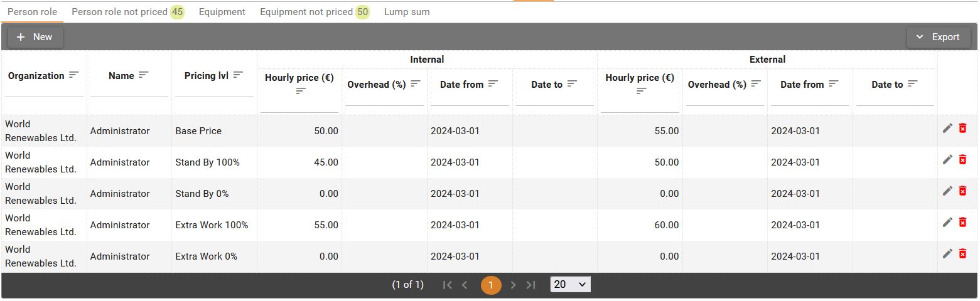
Task: Go to Lump sum tab
Action: pyautogui.click(x=407, y=12)
